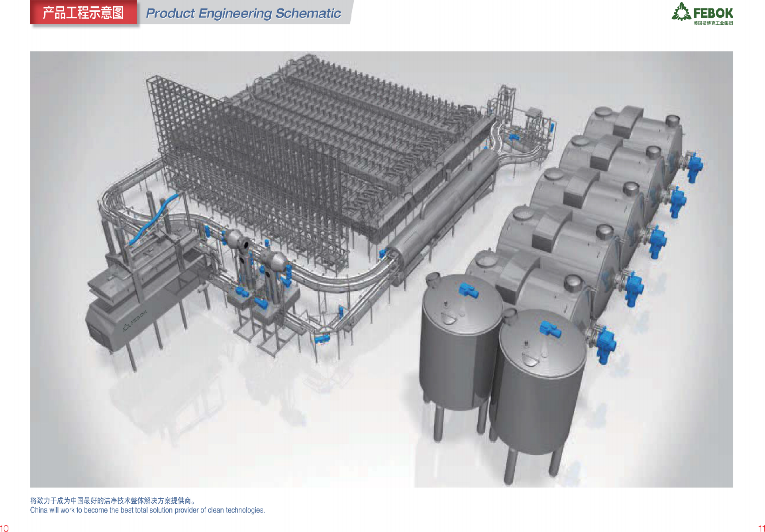Screen dimensions: 765x532
Task: Click page number 11 at bottom right
Action: [x=761, y=528]
